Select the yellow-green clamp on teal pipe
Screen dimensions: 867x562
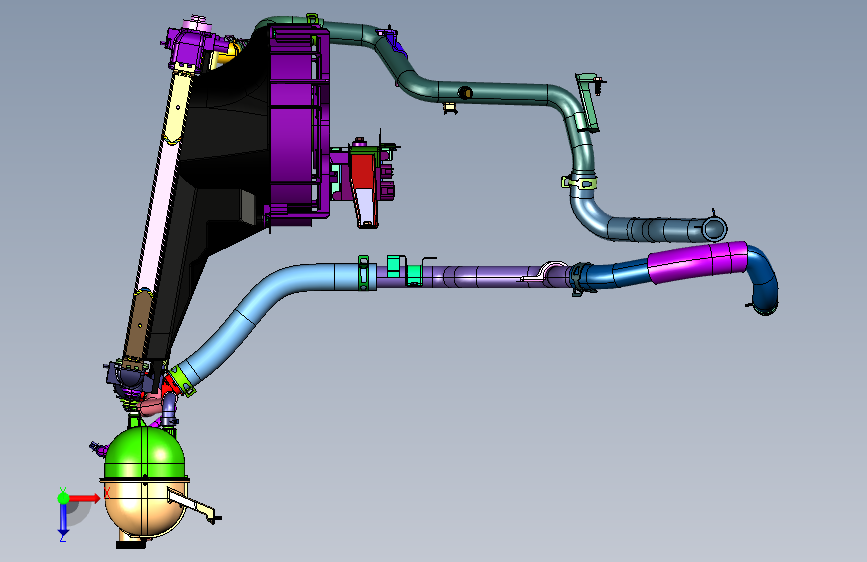581,182
